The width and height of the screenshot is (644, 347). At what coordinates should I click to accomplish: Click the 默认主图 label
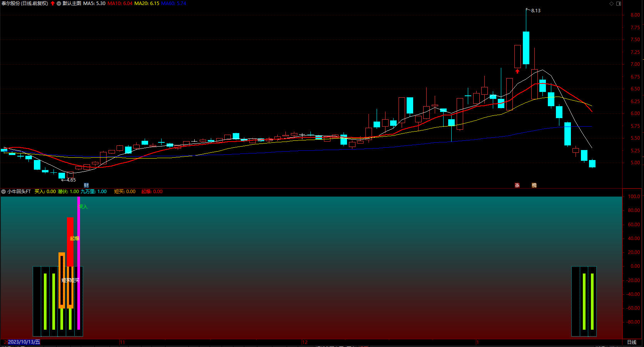[72, 3]
